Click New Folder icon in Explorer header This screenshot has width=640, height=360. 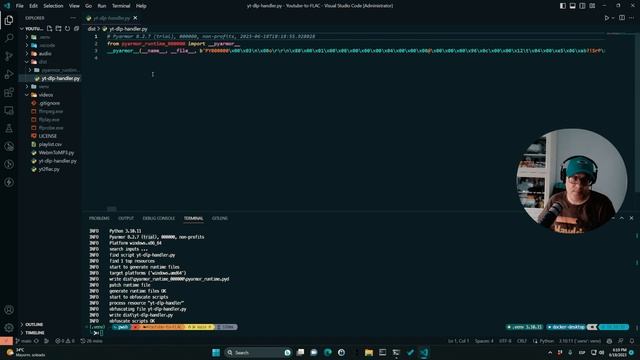click(x=58, y=29)
